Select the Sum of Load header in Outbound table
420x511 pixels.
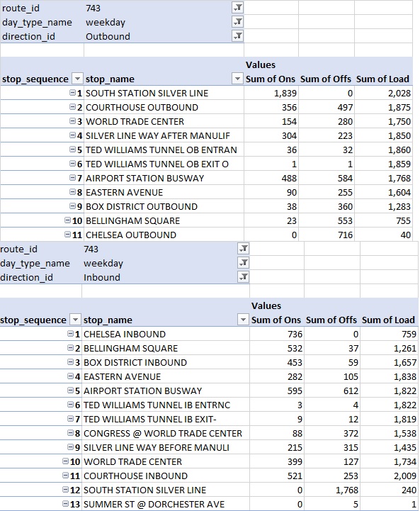tap(383, 79)
